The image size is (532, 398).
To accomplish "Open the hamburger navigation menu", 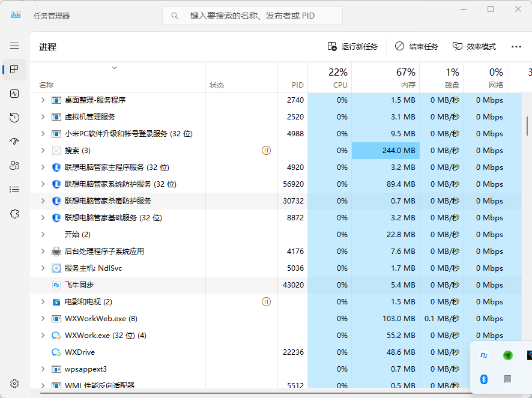I will 14,46.
